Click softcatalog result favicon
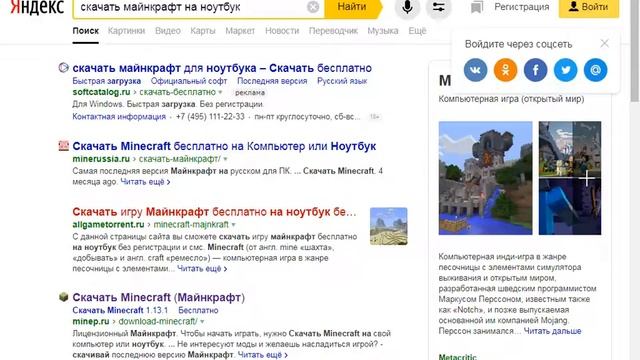 (63, 68)
